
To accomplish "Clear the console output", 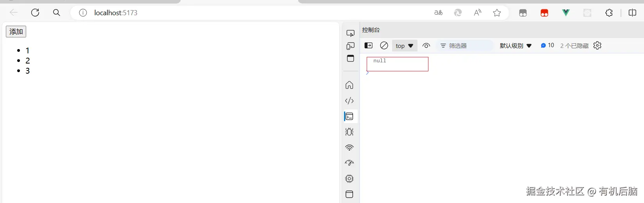I will tap(384, 46).
